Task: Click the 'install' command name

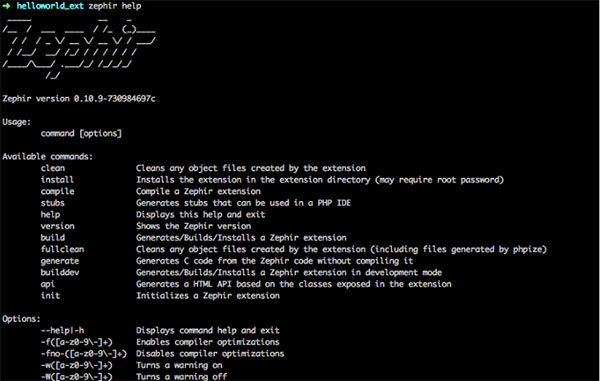Action: click(x=57, y=180)
